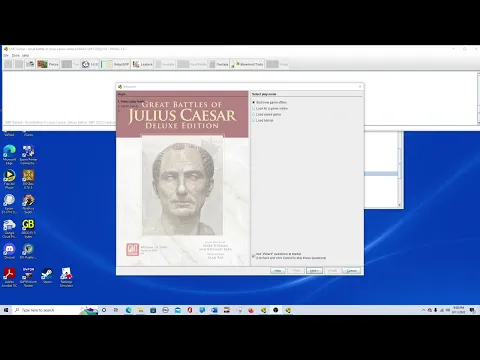This screenshot has height=360, width=480.
Task: Click the Next button in wizard
Action: [314, 270]
